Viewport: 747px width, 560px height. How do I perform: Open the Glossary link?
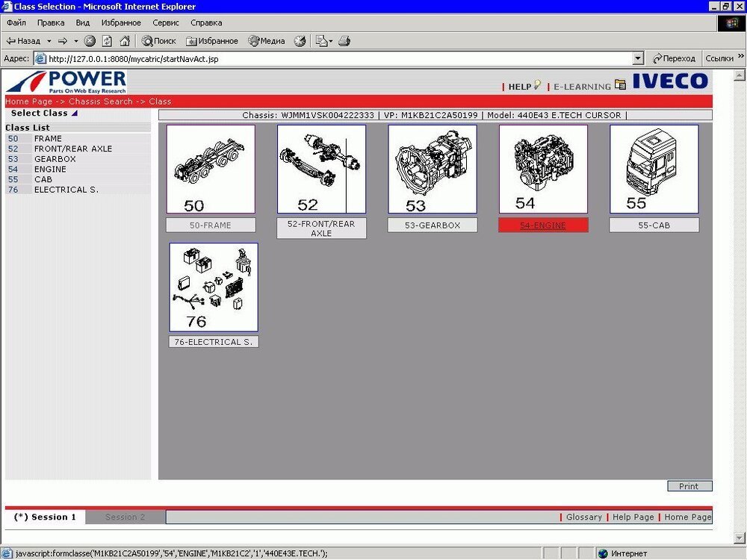click(x=583, y=517)
